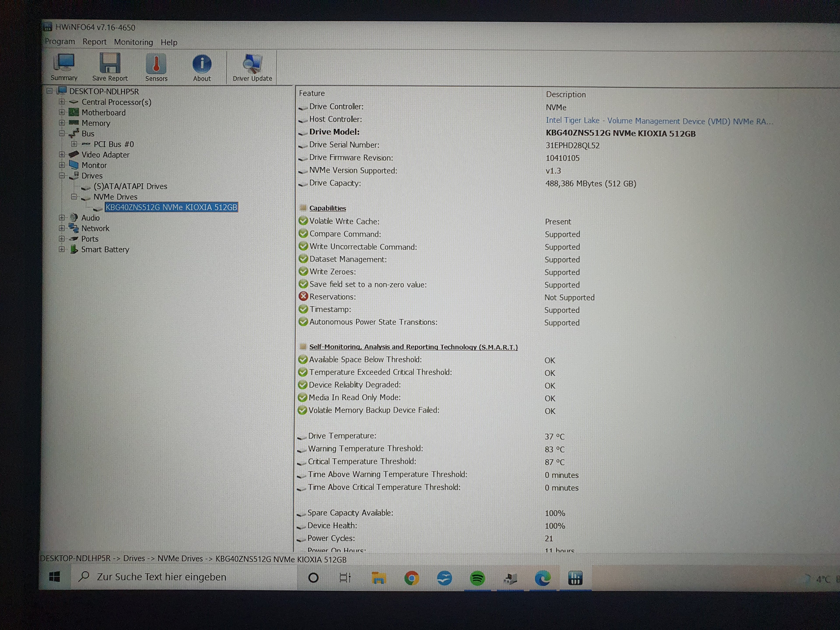Select the Video Adapter tree item
Image resolution: width=840 pixels, height=630 pixels.
point(105,155)
